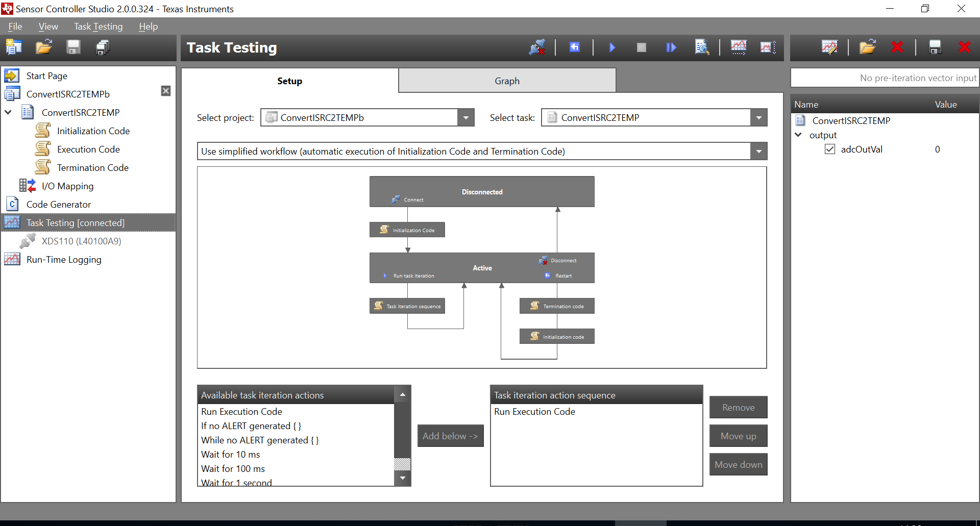Click the floppy save icon in right panel toolbar

[935, 47]
